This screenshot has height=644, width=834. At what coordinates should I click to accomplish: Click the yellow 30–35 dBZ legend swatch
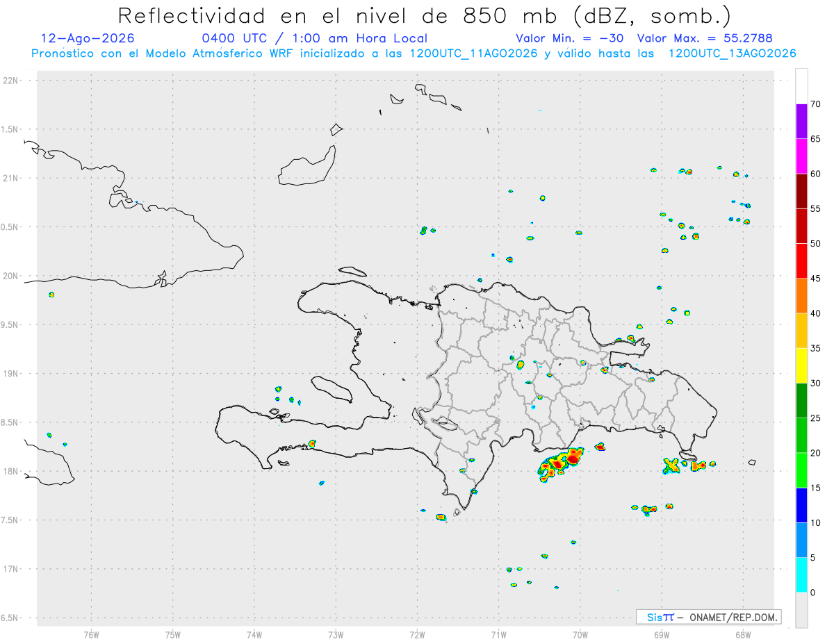pos(801,365)
